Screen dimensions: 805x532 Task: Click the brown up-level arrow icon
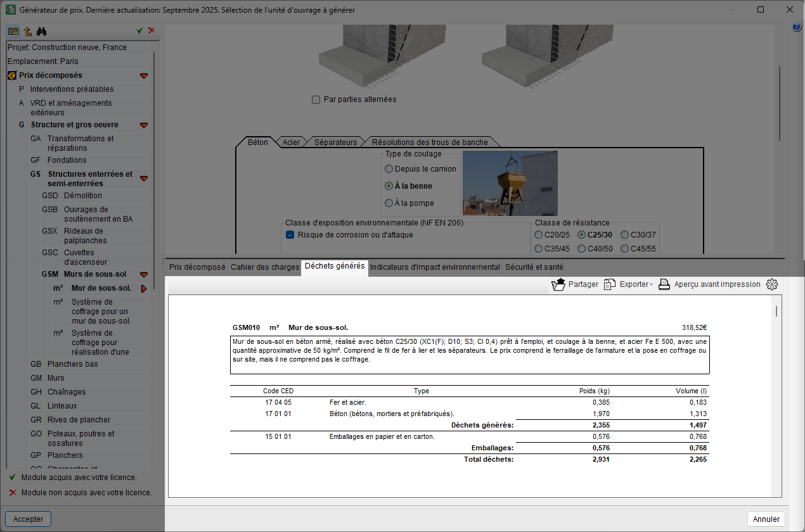tap(28, 31)
